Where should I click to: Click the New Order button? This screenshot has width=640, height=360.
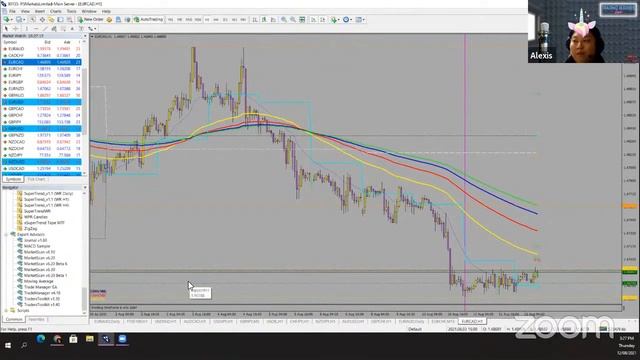[x=91, y=19]
